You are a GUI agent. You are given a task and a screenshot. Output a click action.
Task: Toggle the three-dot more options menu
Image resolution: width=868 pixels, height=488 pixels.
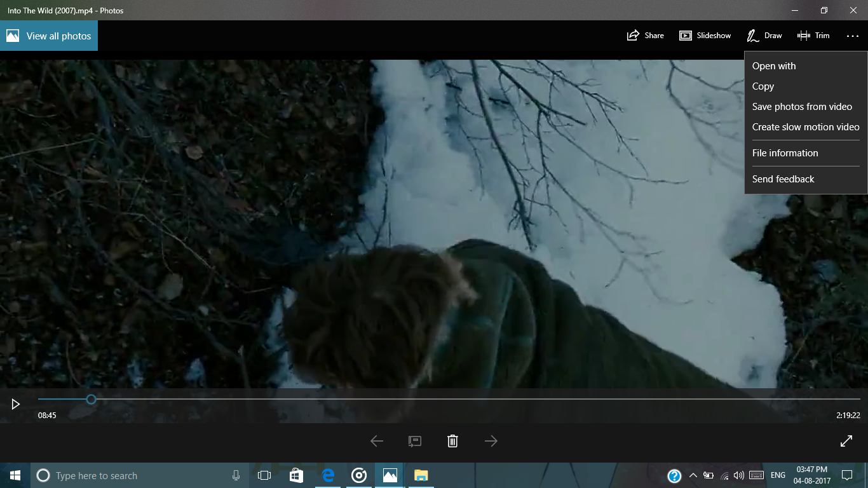point(853,36)
